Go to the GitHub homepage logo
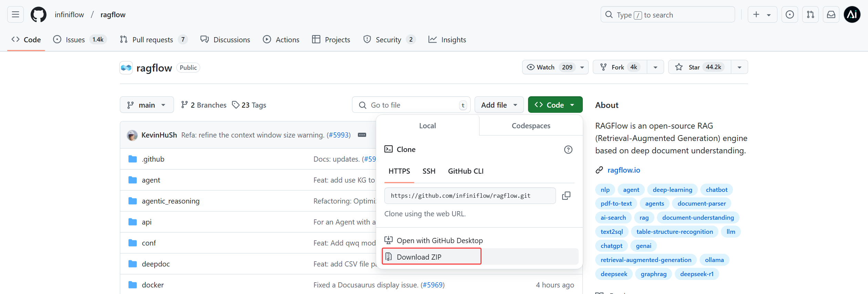 coord(39,14)
